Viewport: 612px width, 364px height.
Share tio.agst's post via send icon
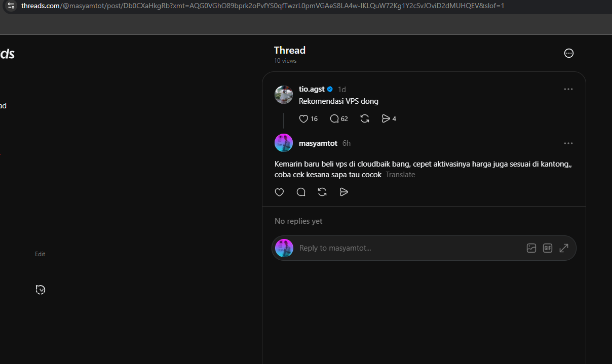click(386, 119)
